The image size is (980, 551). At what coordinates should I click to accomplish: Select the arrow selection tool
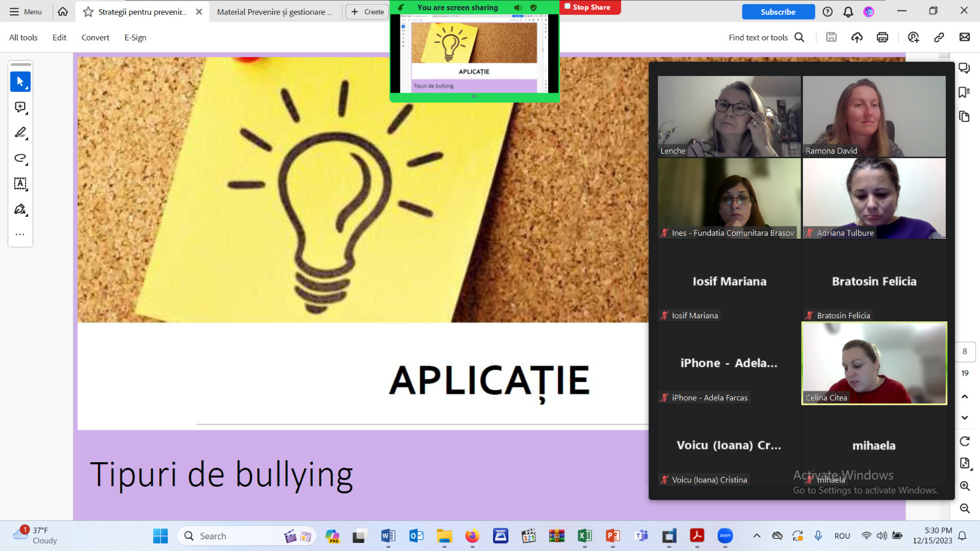pos(20,81)
